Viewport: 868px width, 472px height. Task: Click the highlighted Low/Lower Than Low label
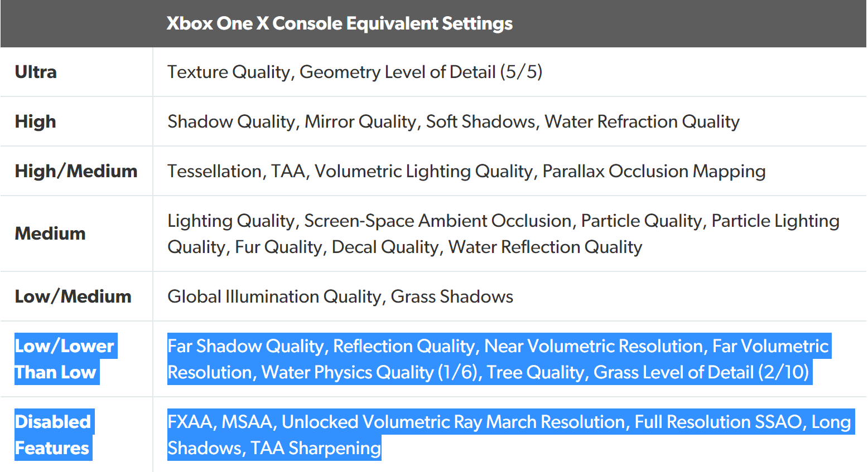(x=64, y=359)
